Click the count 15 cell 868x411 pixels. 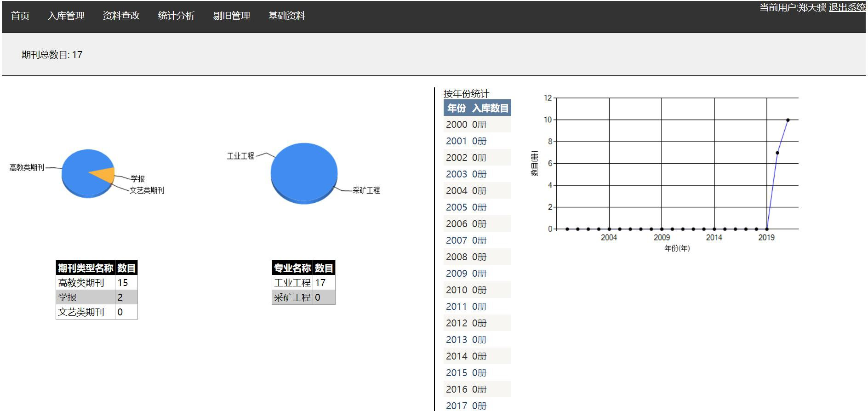(x=126, y=283)
